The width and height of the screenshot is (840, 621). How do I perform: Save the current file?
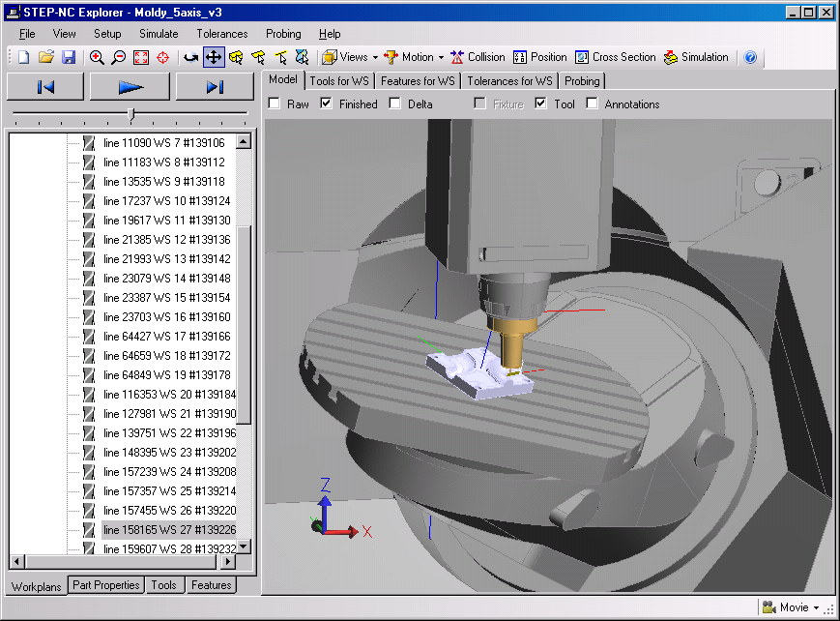(68, 57)
